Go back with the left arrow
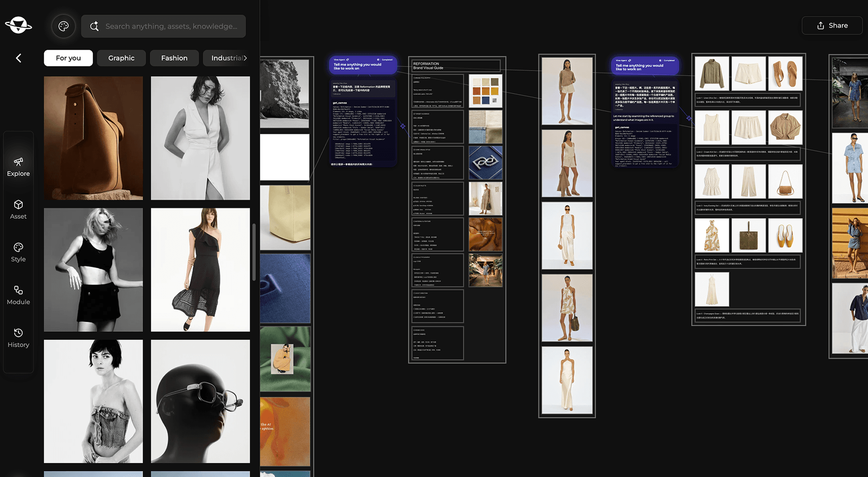The width and height of the screenshot is (868, 477). click(x=18, y=58)
